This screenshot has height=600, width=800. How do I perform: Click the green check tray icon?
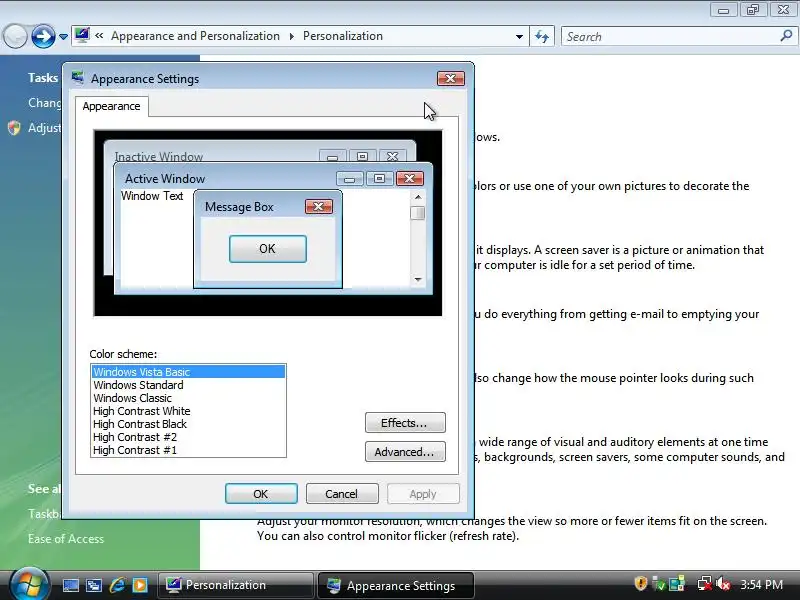[659, 584]
